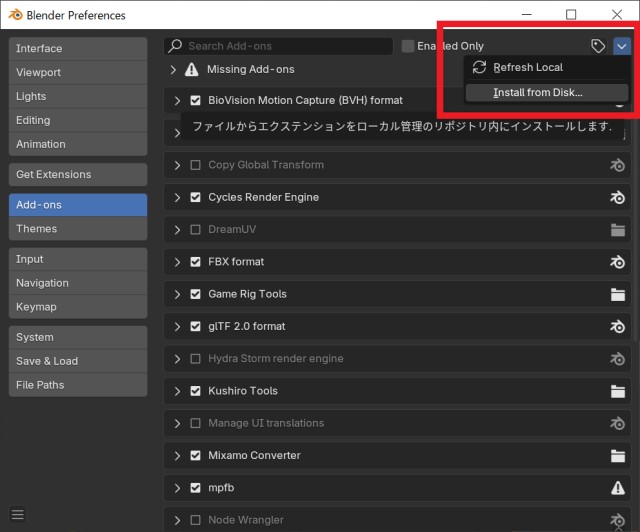
Task: Choose Install from Disk menu entry
Action: click(547, 93)
